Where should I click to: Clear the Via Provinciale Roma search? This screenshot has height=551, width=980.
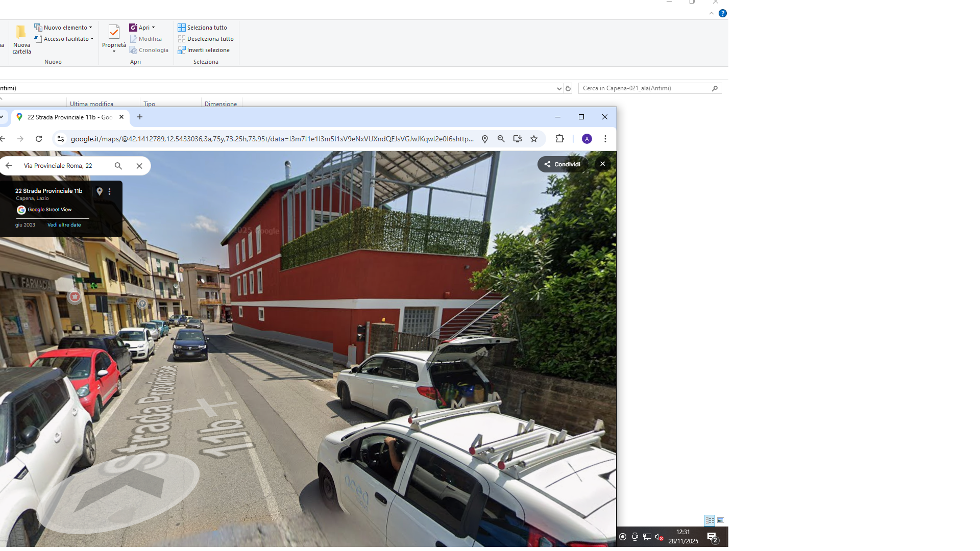click(x=139, y=166)
